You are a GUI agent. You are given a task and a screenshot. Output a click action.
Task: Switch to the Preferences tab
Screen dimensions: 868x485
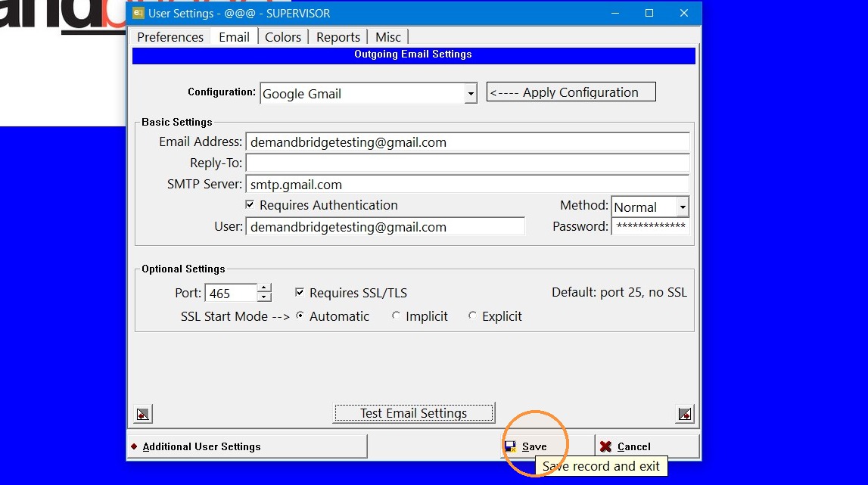coord(170,37)
